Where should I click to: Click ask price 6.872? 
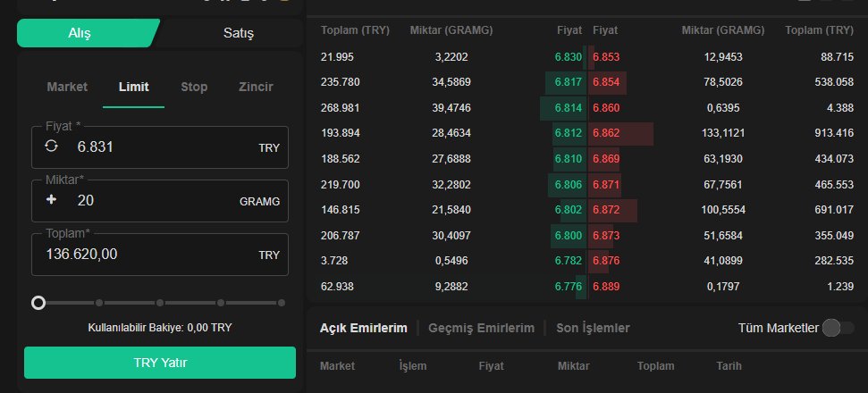[606, 210]
